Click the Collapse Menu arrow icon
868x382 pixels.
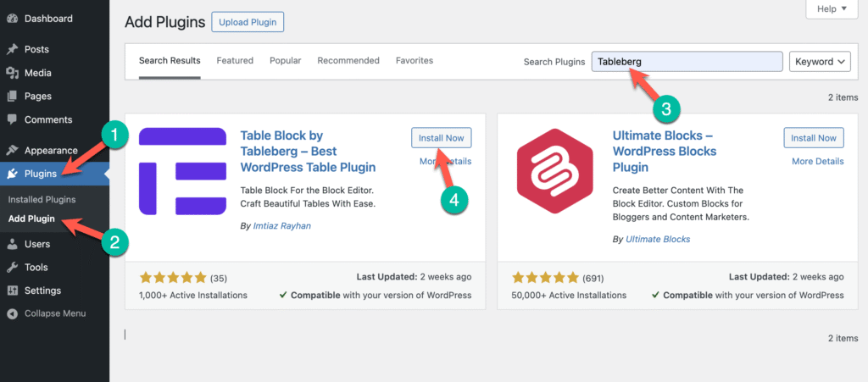[12, 313]
